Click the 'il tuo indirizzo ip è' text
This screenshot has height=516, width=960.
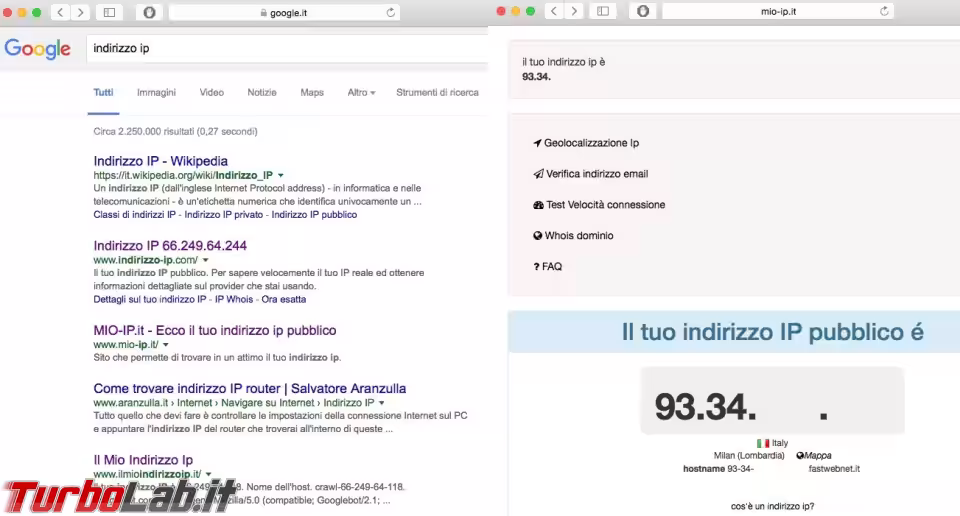[x=563, y=62]
